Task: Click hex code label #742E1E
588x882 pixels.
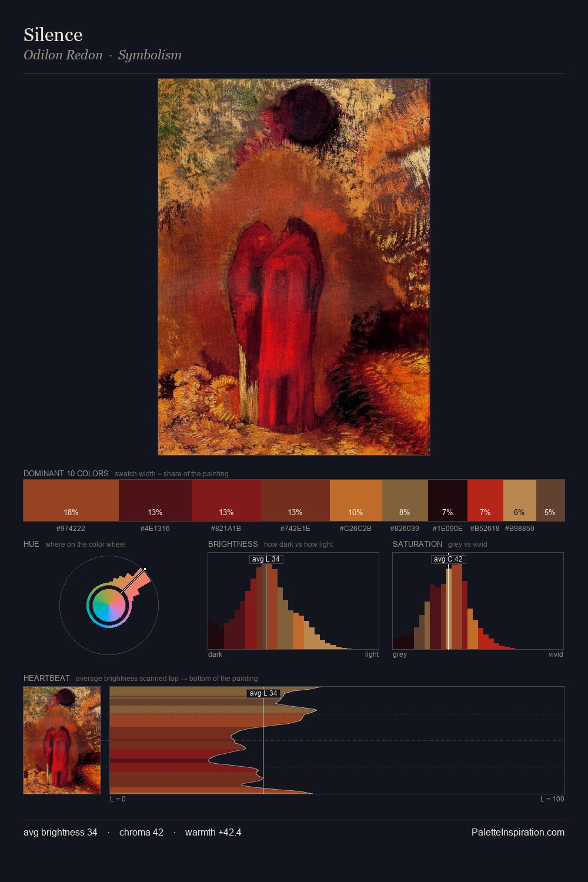Action: tap(295, 529)
